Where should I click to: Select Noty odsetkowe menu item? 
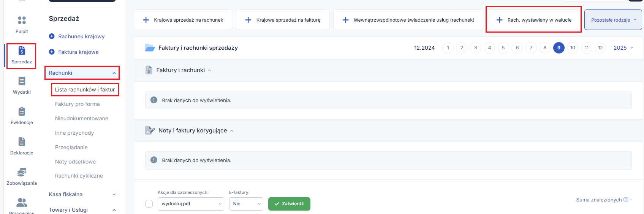75,162
